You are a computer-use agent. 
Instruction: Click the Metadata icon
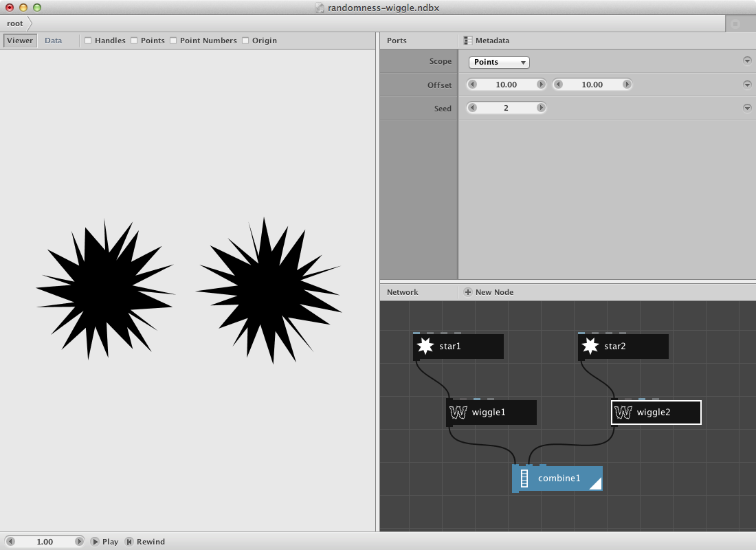coord(467,41)
